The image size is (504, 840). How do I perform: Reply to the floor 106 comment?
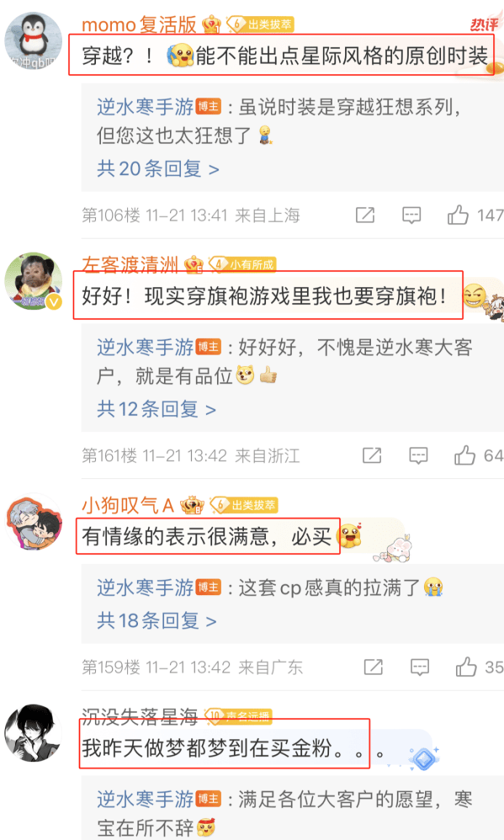click(411, 215)
